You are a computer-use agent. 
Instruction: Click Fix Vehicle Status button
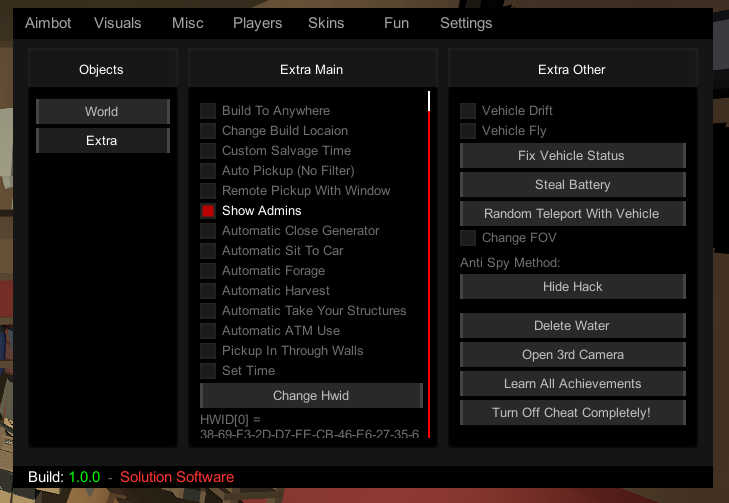point(573,156)
